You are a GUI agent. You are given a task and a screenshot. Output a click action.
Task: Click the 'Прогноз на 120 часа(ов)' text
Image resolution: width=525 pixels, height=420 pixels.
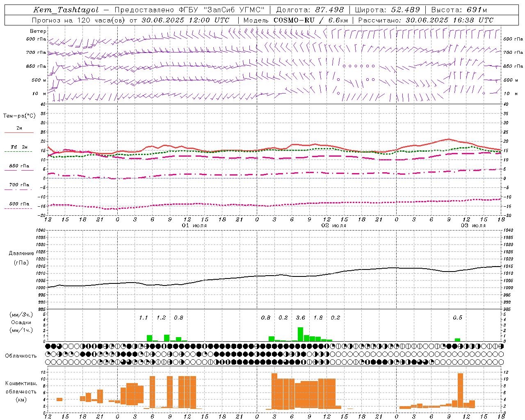pos(79,20)
